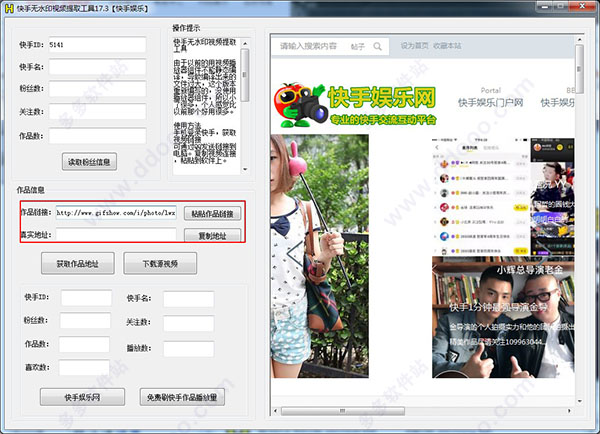The image size is (600, 434).
Task: Click the 获取作品地址 button
Action: pos(78,263)
